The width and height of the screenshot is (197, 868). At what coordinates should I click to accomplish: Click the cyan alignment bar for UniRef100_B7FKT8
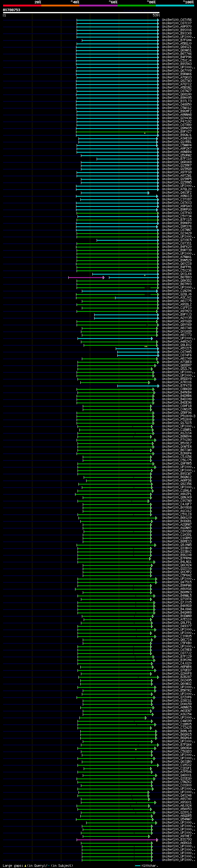point(138,386)
